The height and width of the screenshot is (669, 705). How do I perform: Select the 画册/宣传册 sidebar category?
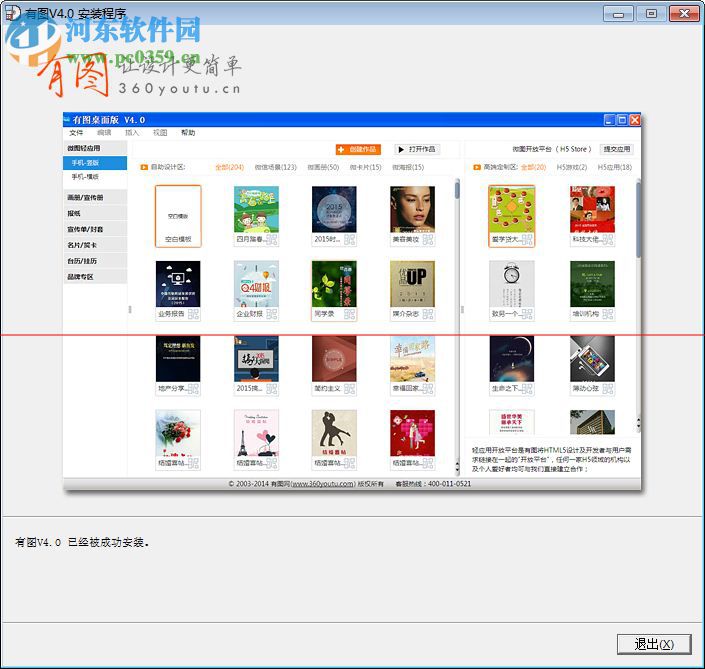[x=95, y=197]
